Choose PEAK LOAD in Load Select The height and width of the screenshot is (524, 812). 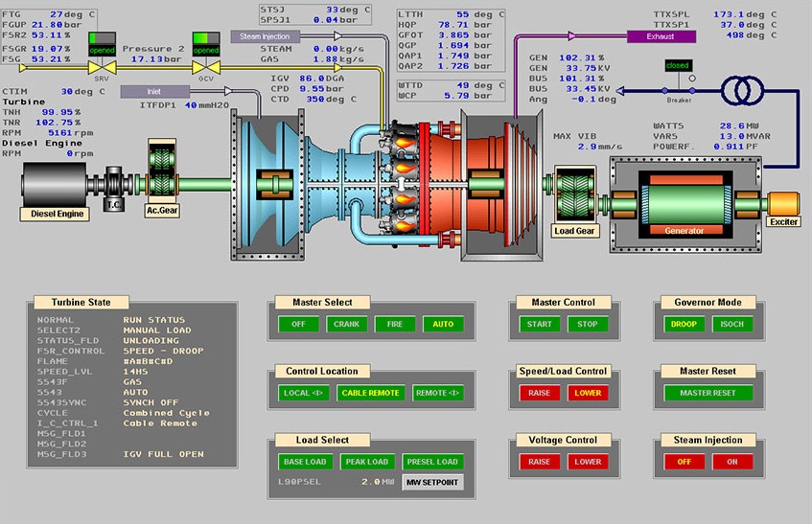pyautogui.click(x=367, y=462)
